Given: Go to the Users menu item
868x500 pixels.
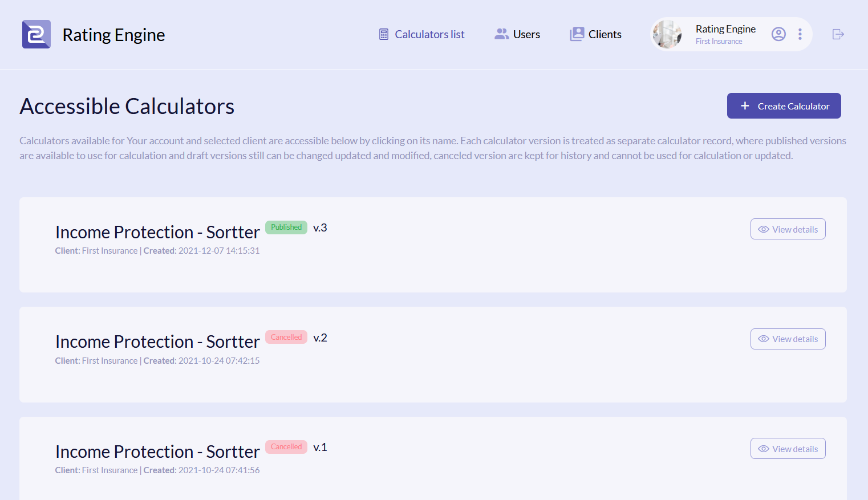Looking at the screenshot, I should point(526,34).
